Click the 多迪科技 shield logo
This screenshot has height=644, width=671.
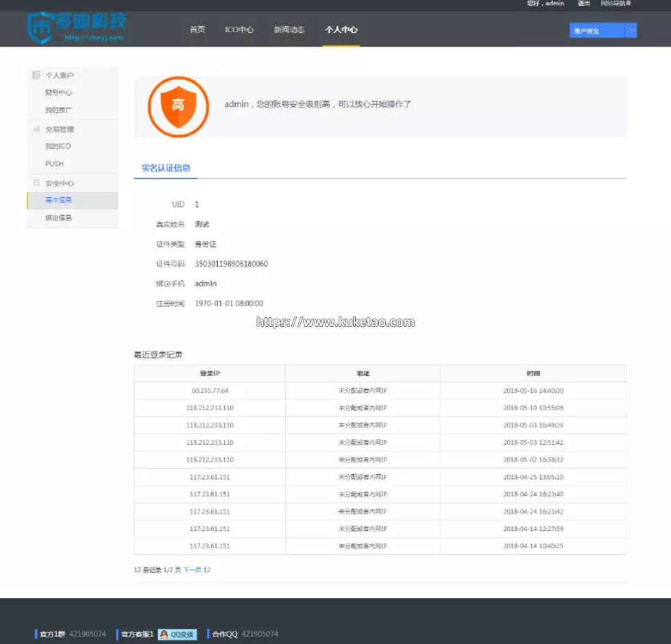tap(40, 27)
